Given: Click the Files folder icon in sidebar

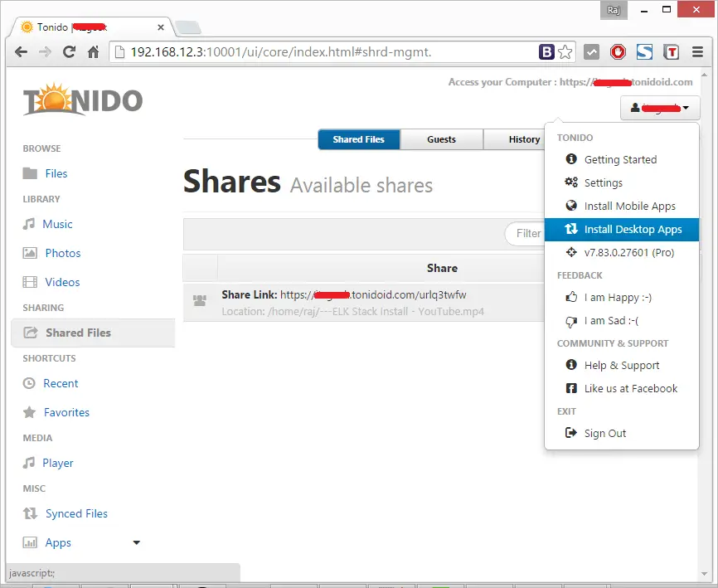Looking at the screenshot, I should pos(30,173).
